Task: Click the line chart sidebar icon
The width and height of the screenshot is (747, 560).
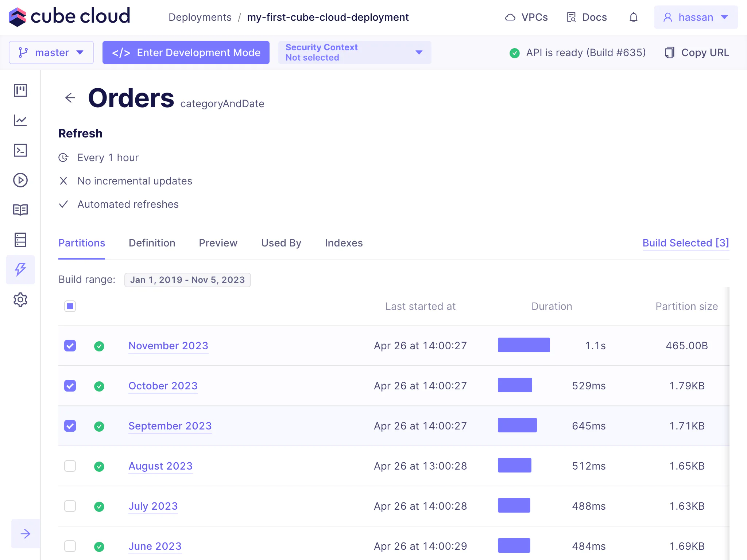Action: pos(20,120)
